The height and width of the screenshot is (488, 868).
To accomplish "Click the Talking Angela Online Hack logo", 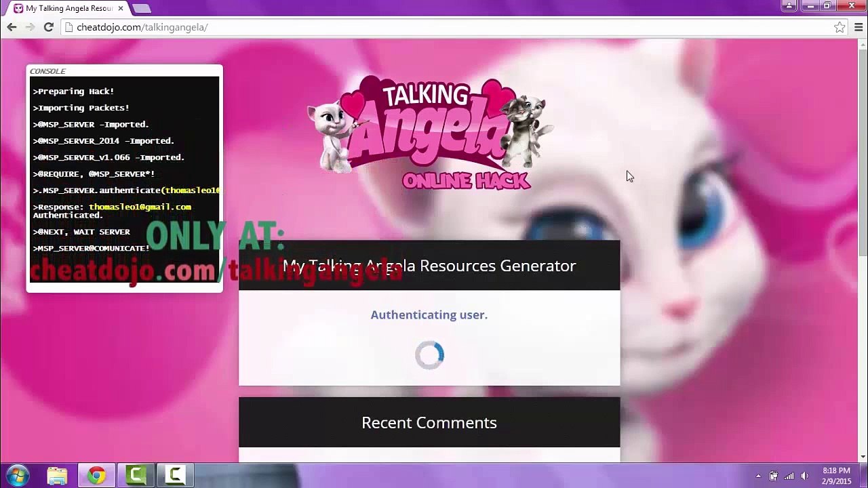I will [430, 132].
